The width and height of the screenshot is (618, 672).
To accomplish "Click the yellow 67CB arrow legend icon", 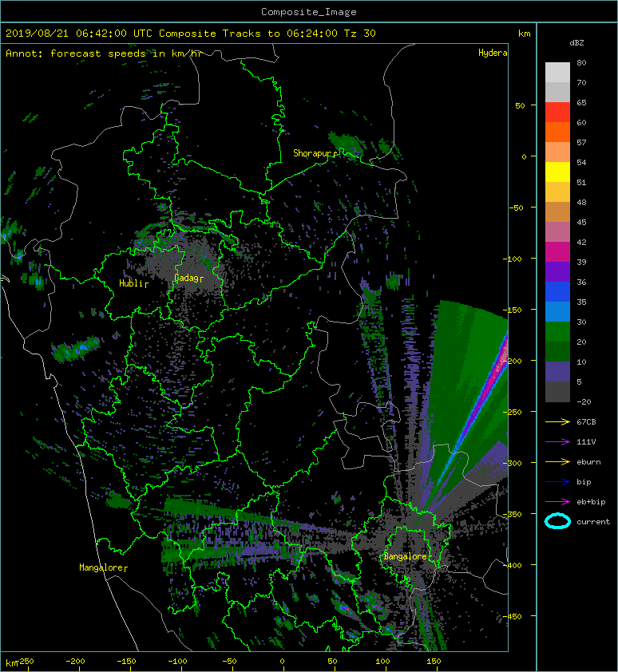I will [x=557, y=421].
